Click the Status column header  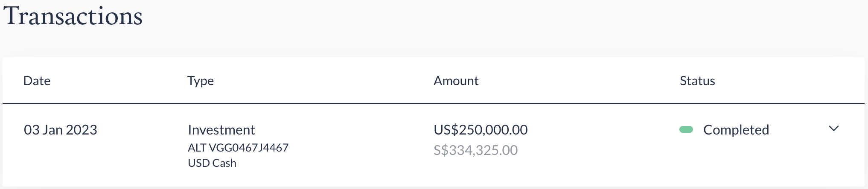[x=697, y=81]
